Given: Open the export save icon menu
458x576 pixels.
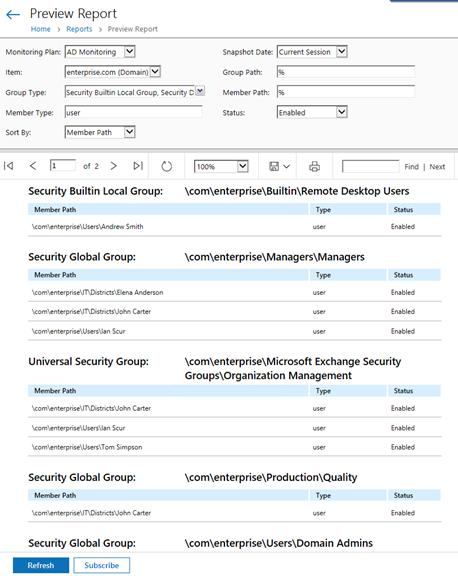Looking at the screenshot, I should (x=274, y=166).
